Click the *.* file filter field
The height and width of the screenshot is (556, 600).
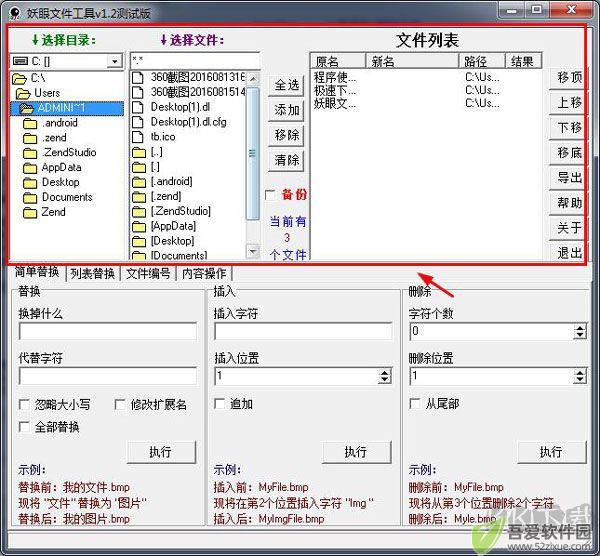195,60
